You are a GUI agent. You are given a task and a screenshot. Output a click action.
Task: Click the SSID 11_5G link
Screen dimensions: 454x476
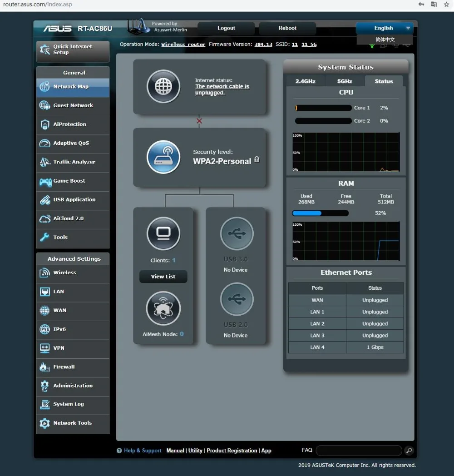(309, 45)
